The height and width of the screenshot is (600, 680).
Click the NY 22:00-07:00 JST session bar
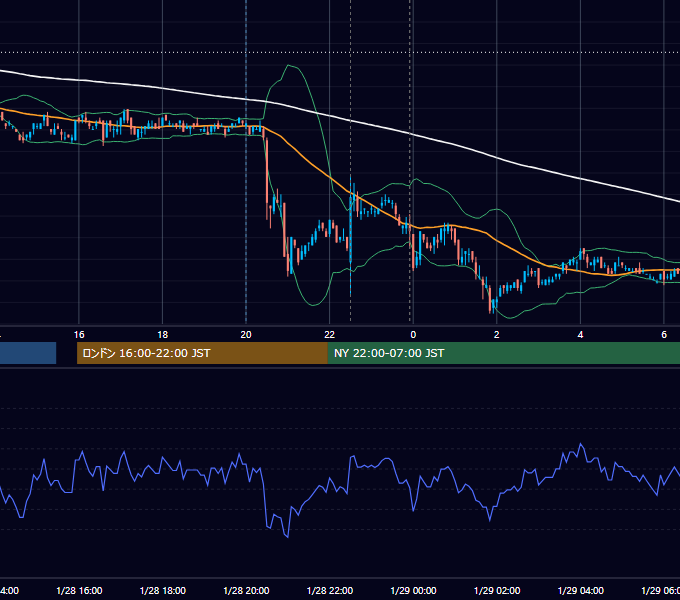point(503,353)
